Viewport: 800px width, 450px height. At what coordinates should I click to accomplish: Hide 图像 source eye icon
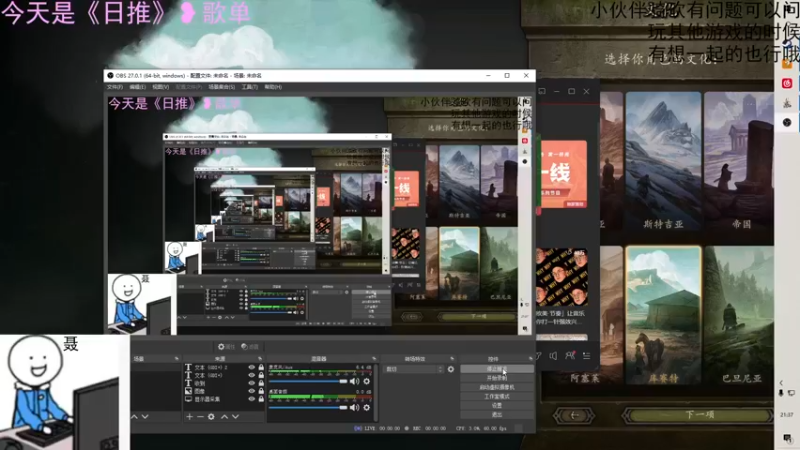tap(251, 391)
